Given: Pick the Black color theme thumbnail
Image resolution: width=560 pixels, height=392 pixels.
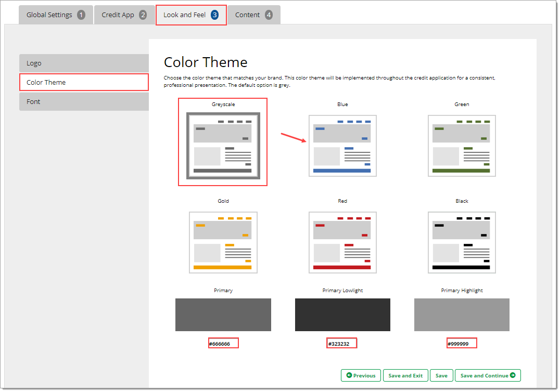Looking at the screenshot, I should [462, 243].
